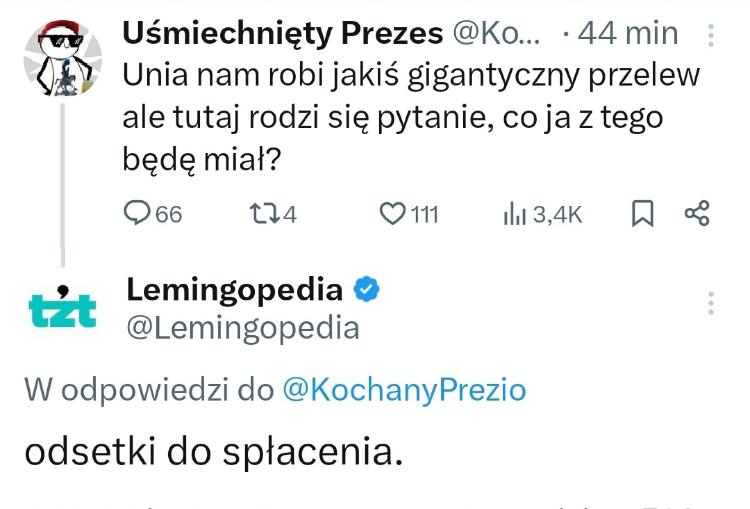This screenshot has height=509, width=750.
Task: Click the Lemingopedia verified badge
Action: (366, 291)
